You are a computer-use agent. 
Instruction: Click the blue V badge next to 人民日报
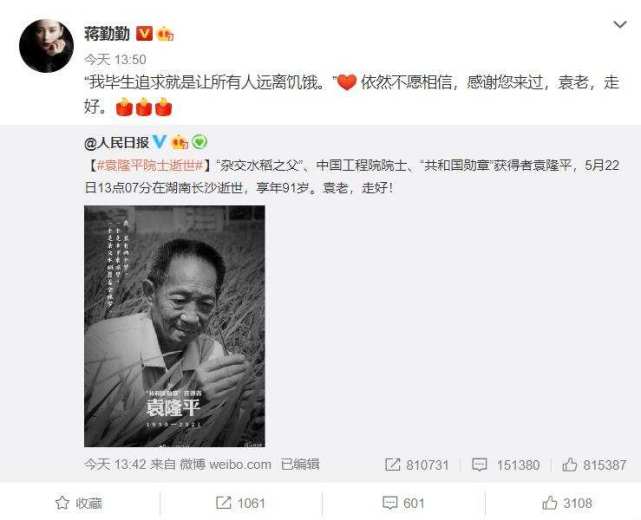159,142
